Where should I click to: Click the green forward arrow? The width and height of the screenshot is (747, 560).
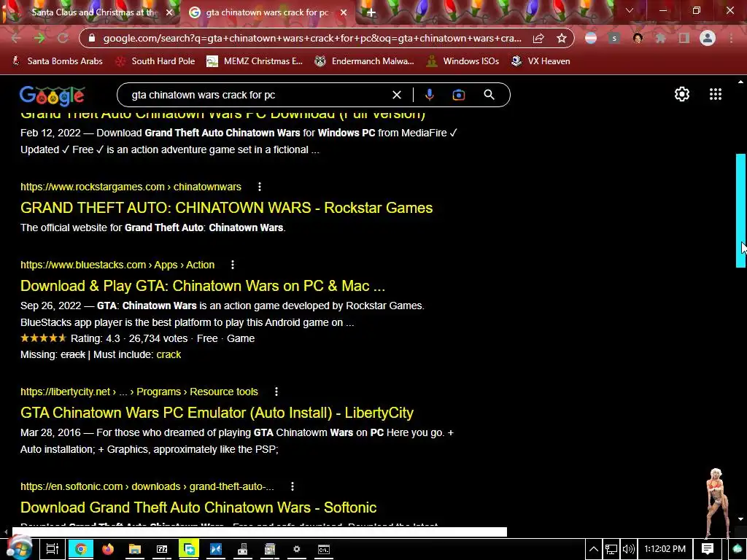click(x=39, y=38)
